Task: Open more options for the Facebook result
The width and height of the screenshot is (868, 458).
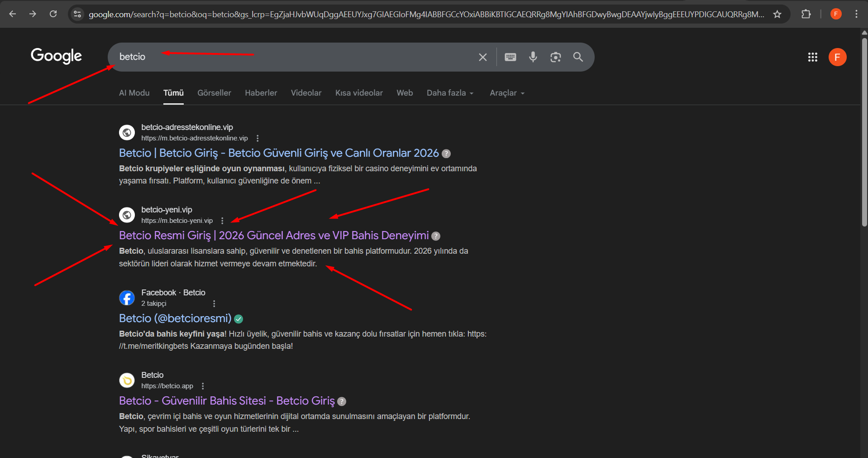Action: (x=214, y=304)
